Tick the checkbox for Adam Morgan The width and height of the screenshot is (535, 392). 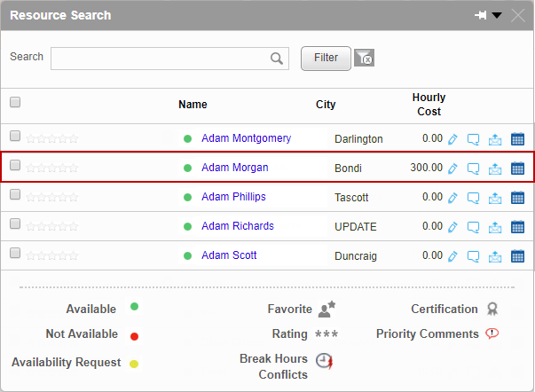point(15,166)
